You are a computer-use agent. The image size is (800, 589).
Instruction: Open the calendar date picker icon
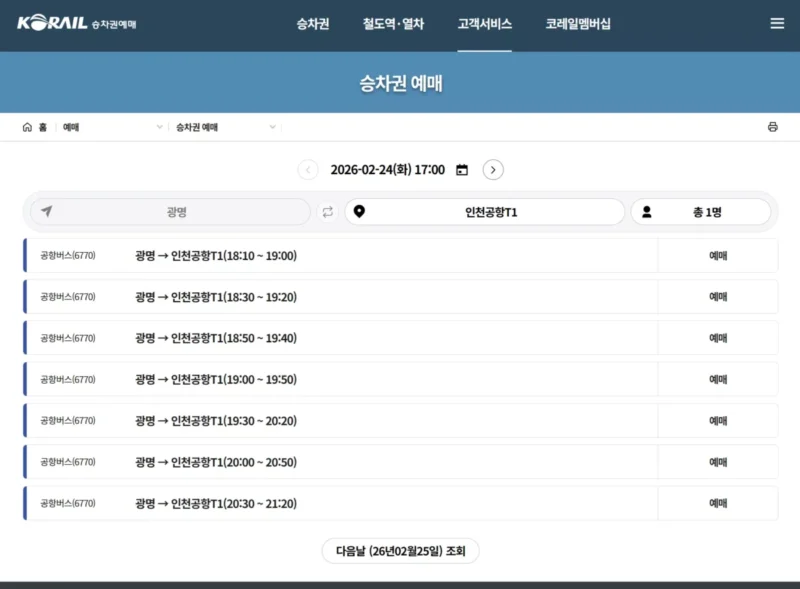tap(461, 170)
